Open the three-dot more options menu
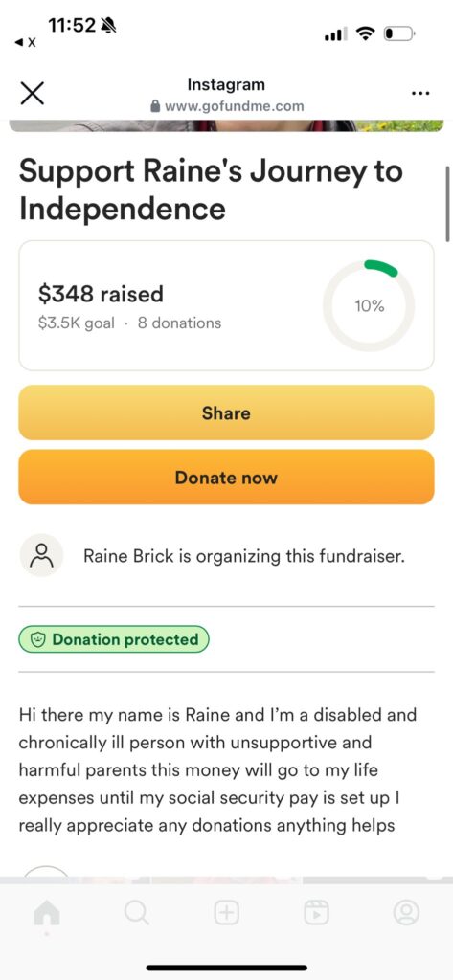Viewport: 453px width, 980px height. [x=420, y=94]
